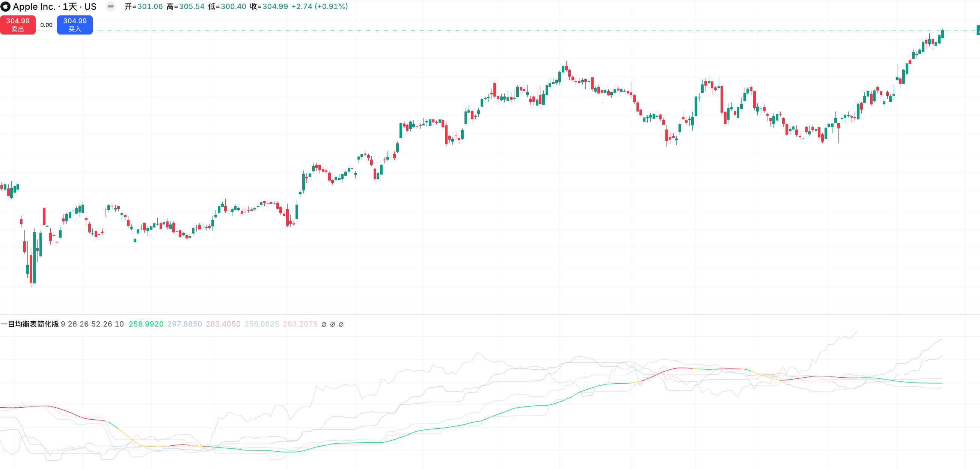The width and height of the screenshot is (980, 470).
Task: Click the pink indicator value 263.2075
Action: [x=300, y=324]
